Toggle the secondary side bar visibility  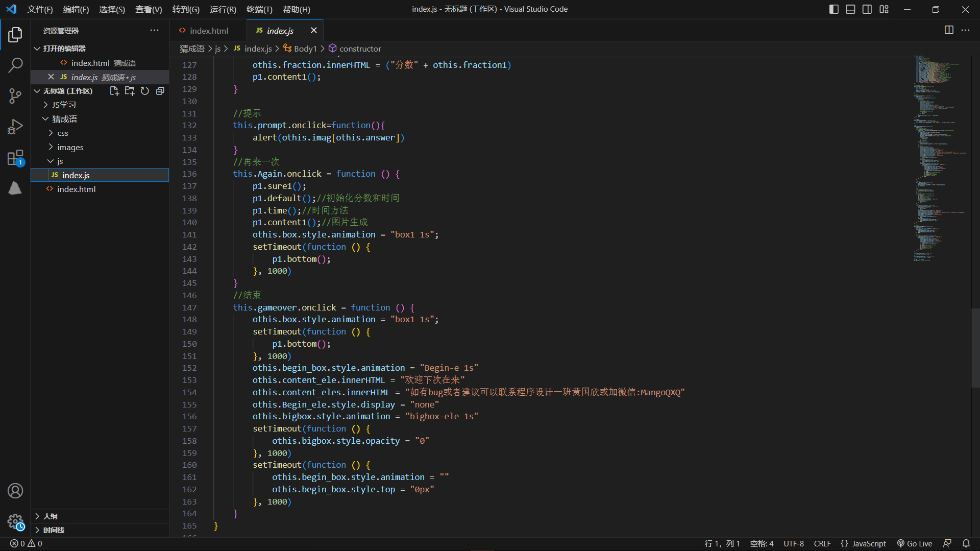point(867,9)
